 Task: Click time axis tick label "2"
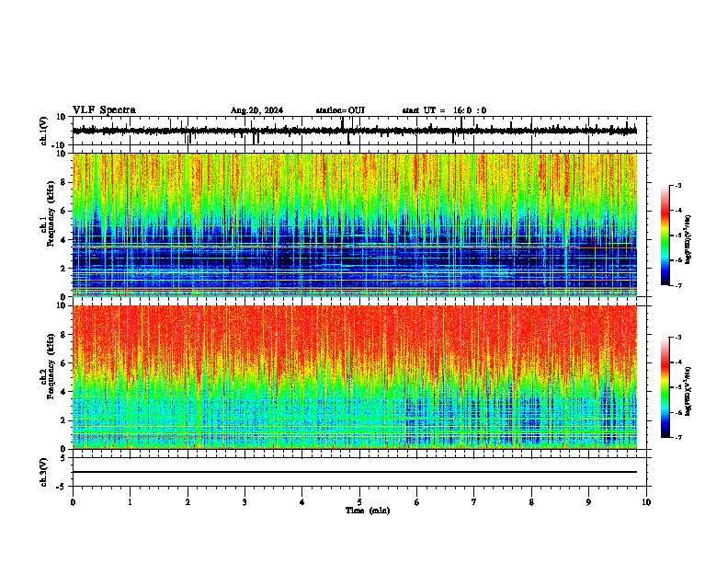(x=188, y=502)
